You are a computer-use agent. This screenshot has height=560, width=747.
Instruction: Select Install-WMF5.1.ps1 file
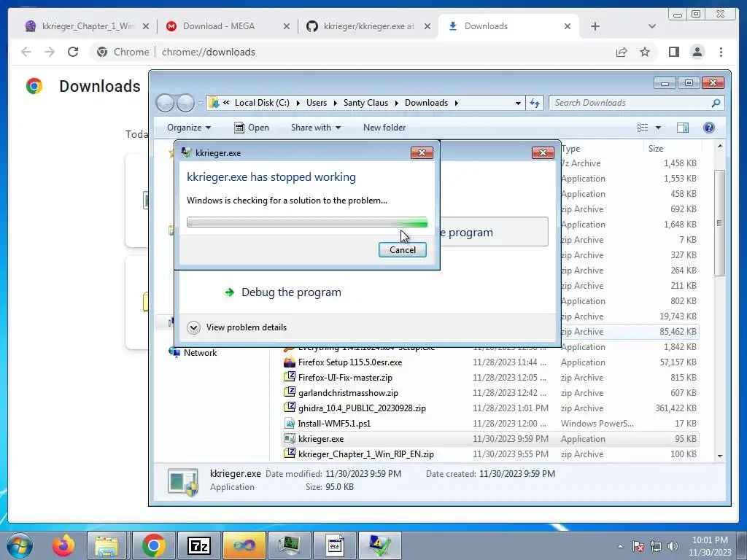click(x=334, y=424)
